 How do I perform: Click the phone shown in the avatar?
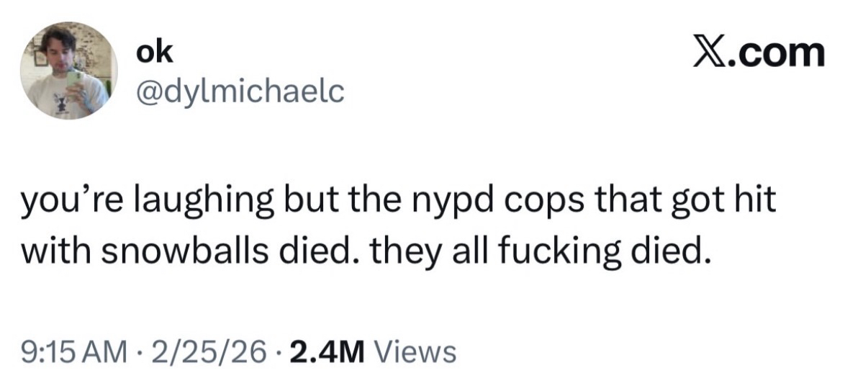point(73,79)
